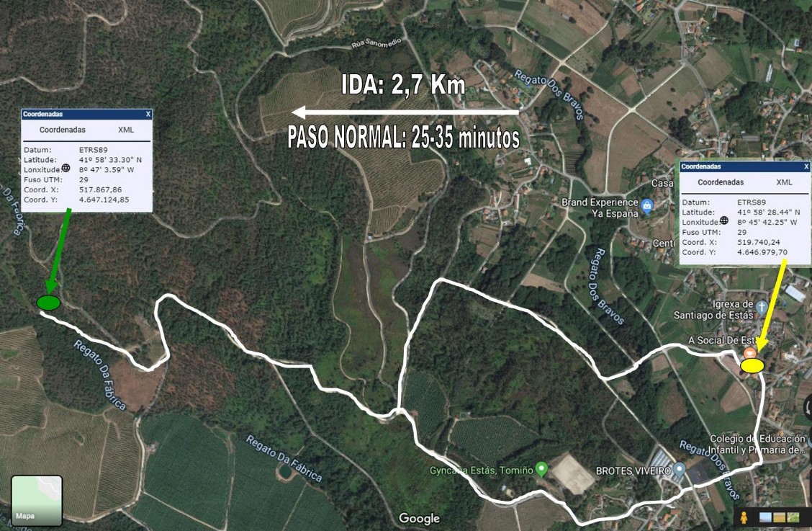Click the BROTES VIVEIRO place marker
The image size is (812, 531).
click(679, 470)
